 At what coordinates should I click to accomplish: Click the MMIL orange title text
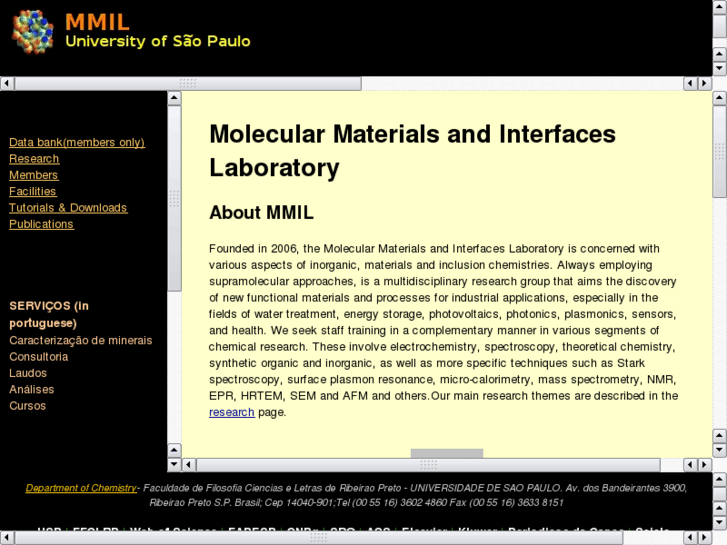click(x=97, y=22)
